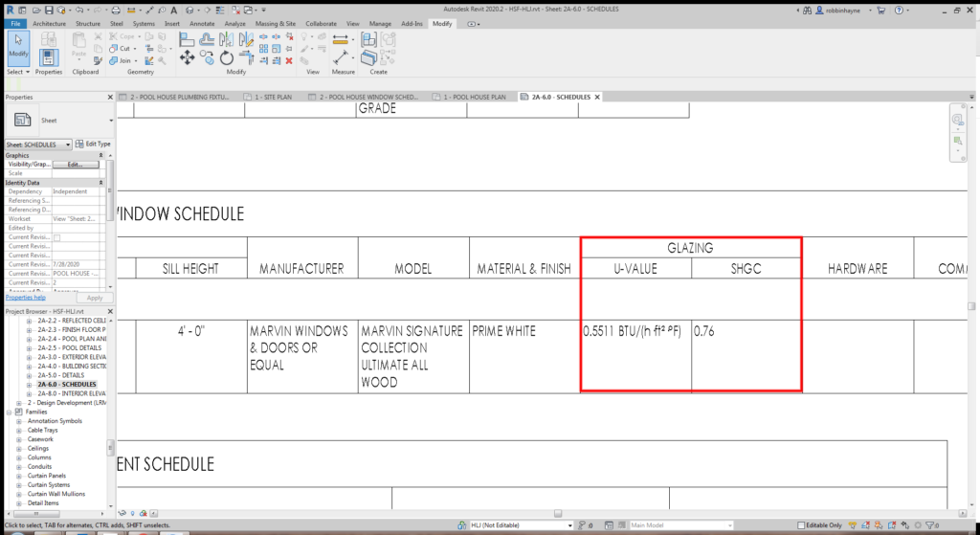Click the Trim/Extend to Corner icon
The width and height of the screenshot is (980, 535).
click(246, 58)
